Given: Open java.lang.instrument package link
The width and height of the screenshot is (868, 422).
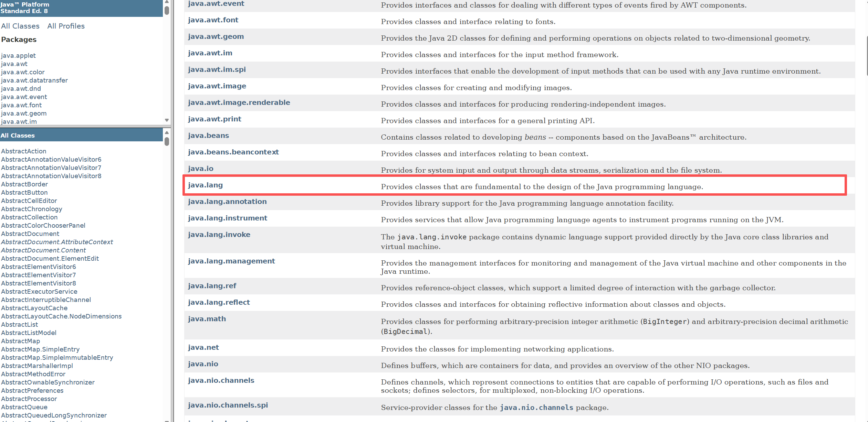Looking at the screenshot, I should pos(228,218).
